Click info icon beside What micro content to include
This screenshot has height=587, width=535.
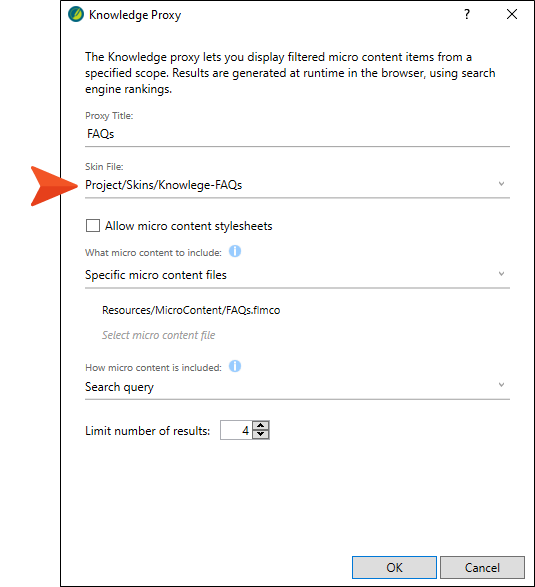[x=235, y=251]
